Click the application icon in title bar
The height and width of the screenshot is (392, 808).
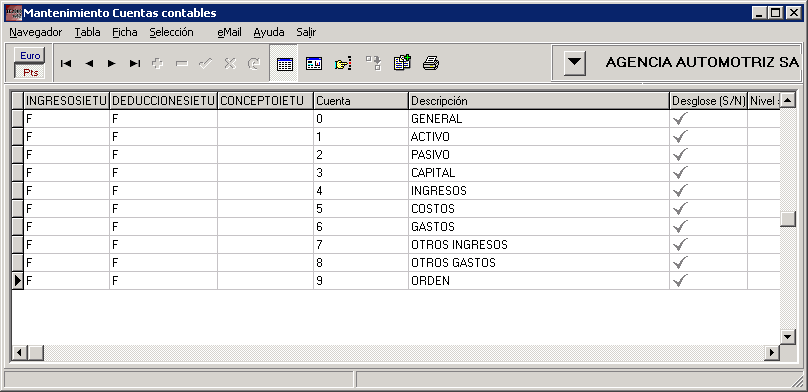pyautogui.click(x=13, y=13)
